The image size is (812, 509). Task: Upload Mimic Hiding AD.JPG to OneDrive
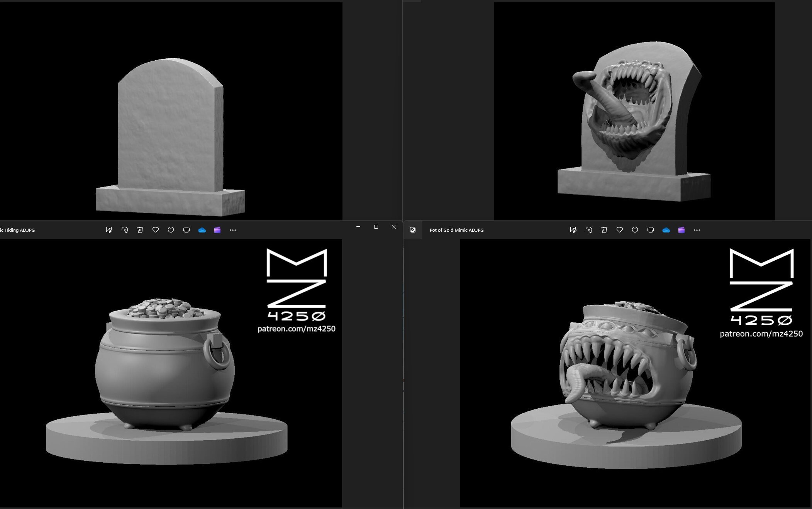[202, 230]
